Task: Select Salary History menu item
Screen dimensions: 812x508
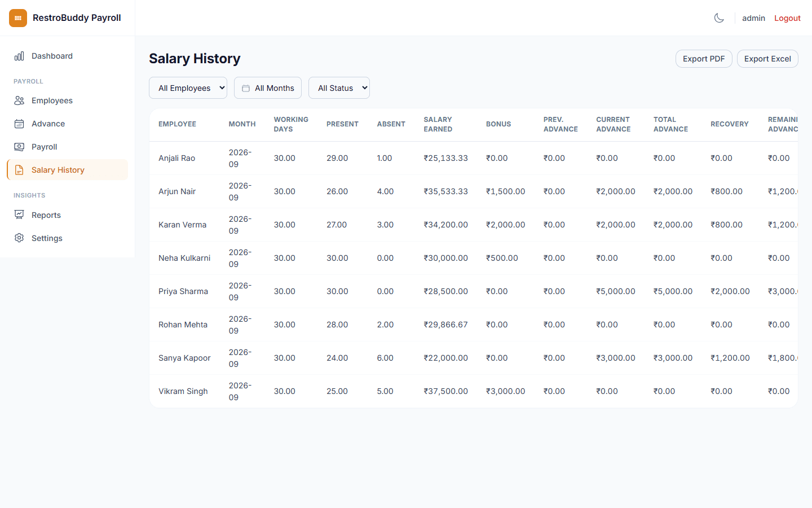Action: (x=67, y=170)
